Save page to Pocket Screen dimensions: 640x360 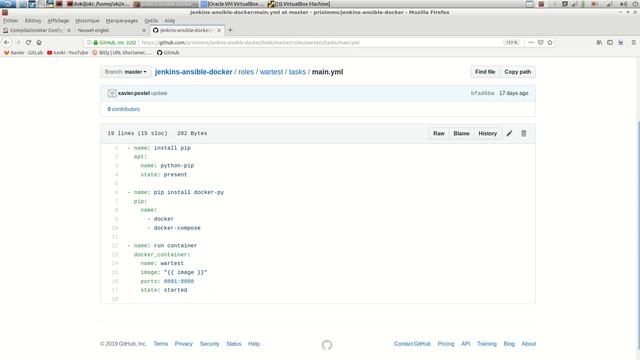tap(540, 42)
